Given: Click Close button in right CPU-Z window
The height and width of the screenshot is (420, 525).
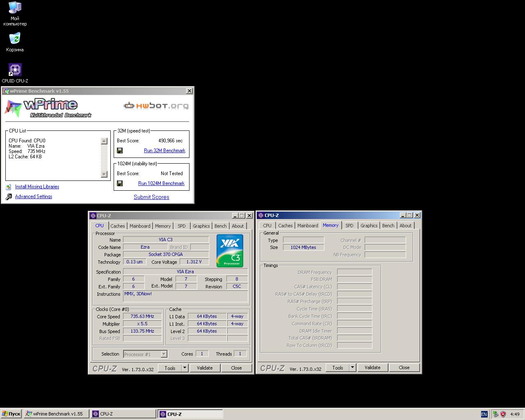Looking at the screenshot, I should click(x=404, y=367).
